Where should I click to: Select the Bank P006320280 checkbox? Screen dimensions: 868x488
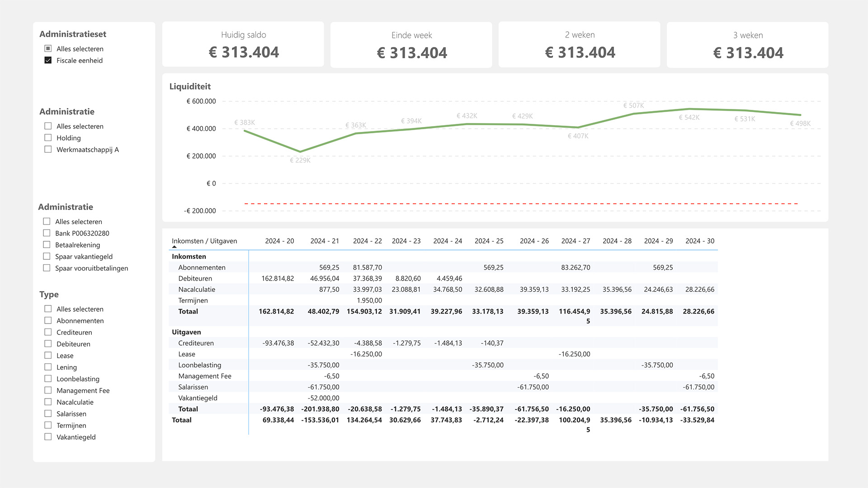[47, 233]
